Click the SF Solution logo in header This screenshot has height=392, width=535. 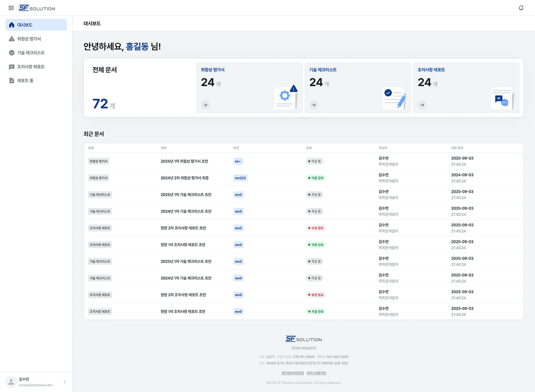[x=37, y=8]
